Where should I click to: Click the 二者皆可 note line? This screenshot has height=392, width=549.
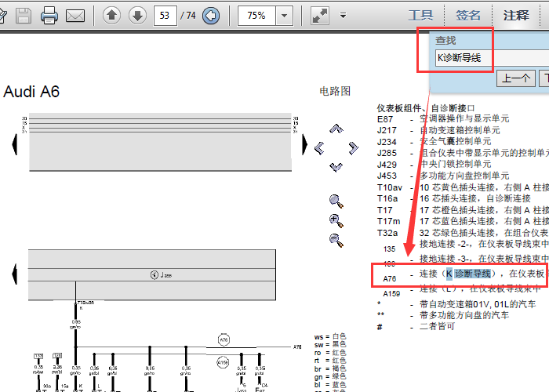416,327
